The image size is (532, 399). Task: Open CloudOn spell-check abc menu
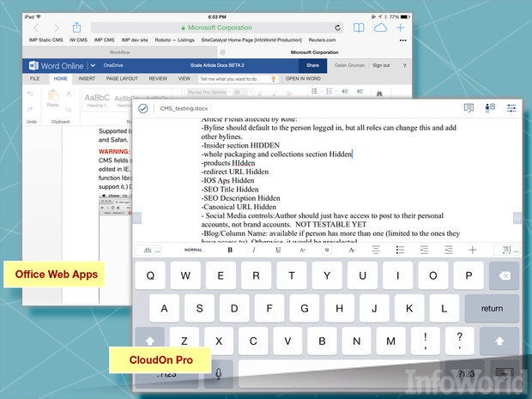(x=148, y=251)
